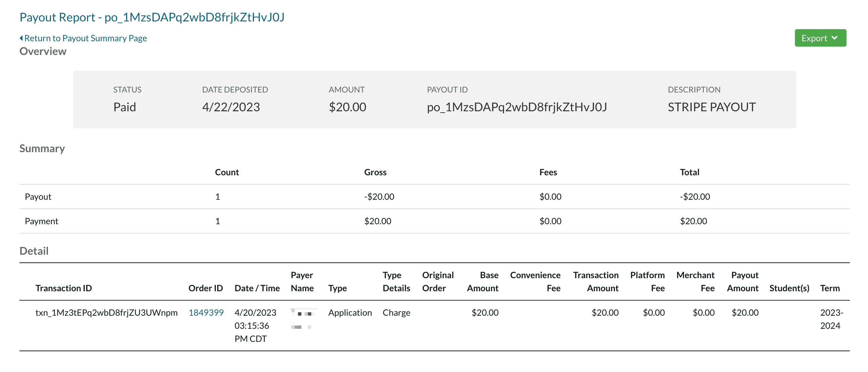868x372 pixels.
Task: Click the Paid status value
Action: [124, 107]
